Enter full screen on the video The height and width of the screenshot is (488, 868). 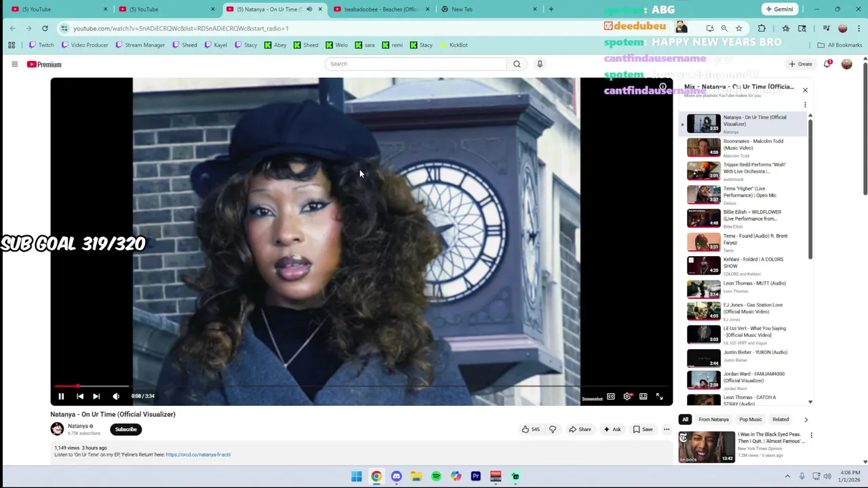click(x=659, y=396)
